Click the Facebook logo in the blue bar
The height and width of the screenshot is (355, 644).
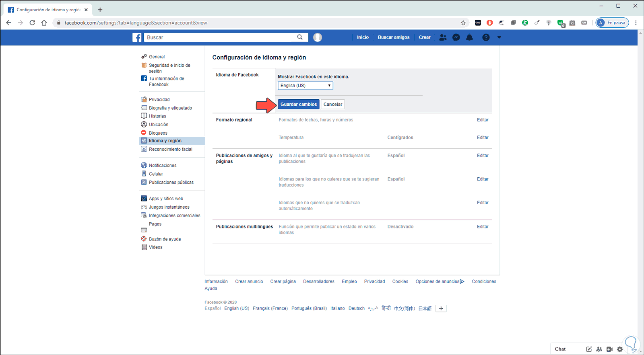click(137, 37)
